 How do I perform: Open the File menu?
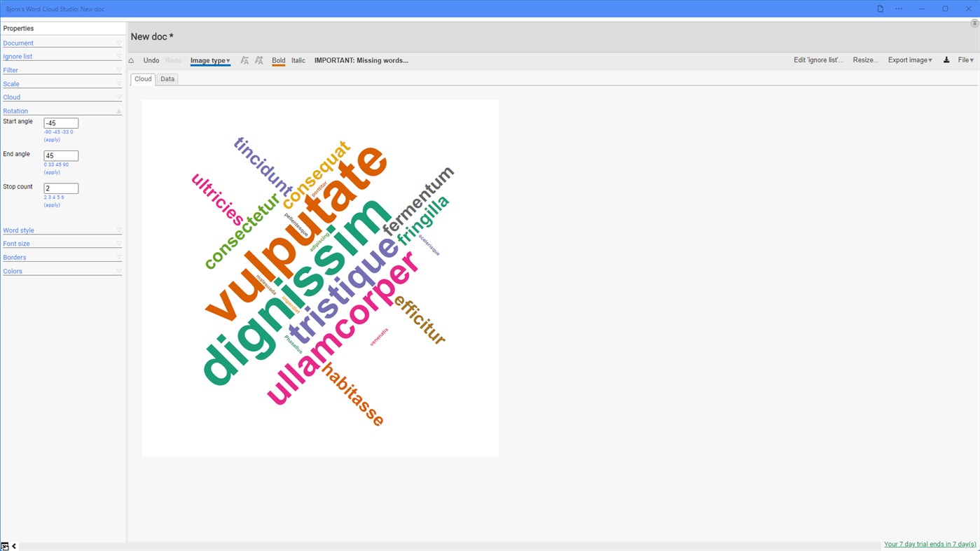[965, 60]
